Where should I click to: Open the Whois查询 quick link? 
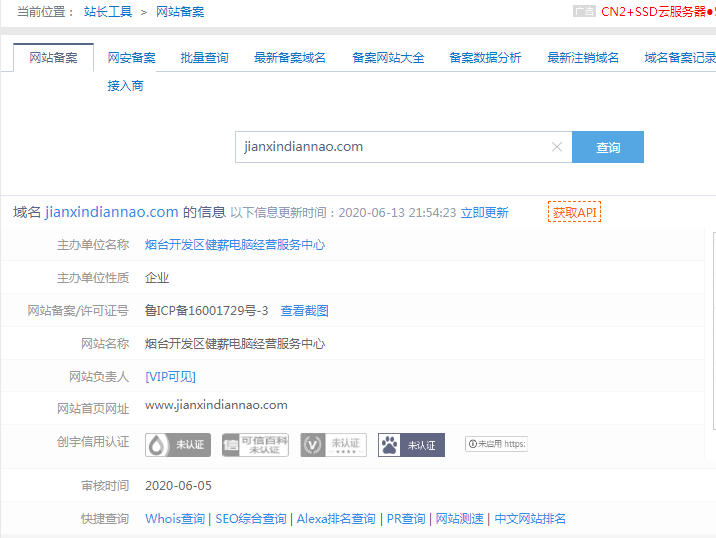point(175,519)
